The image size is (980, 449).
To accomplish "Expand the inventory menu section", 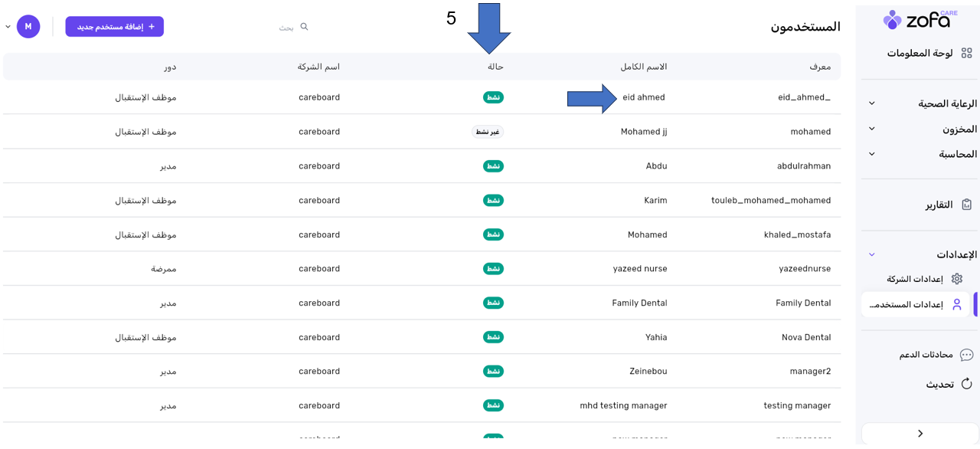I will point(872,129).
